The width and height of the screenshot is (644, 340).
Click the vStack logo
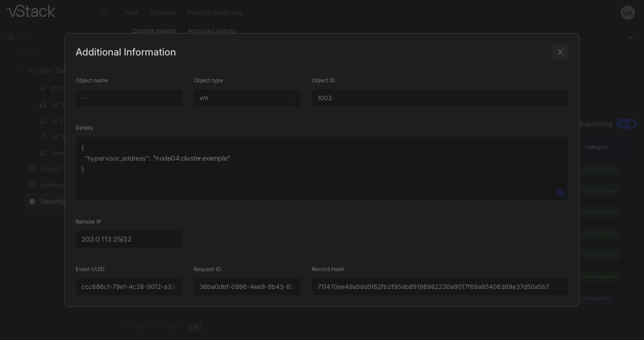point(31,11)
